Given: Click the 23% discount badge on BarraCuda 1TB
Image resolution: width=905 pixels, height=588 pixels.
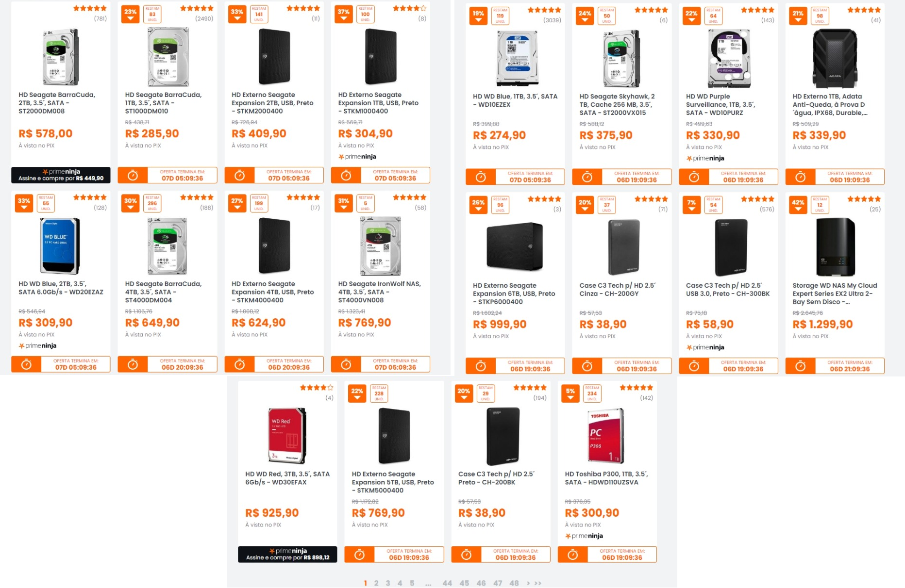Looking at the screenshot, I should point(130,15).
